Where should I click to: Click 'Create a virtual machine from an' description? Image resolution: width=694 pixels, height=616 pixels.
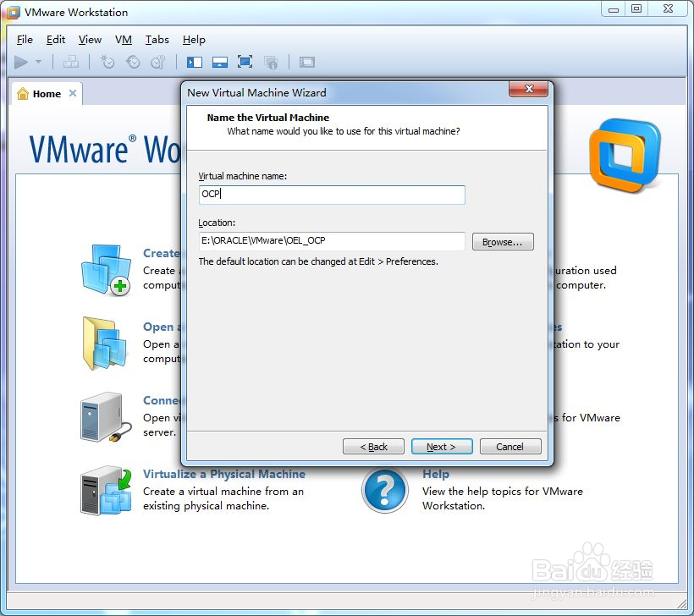[x=223, y=492]
